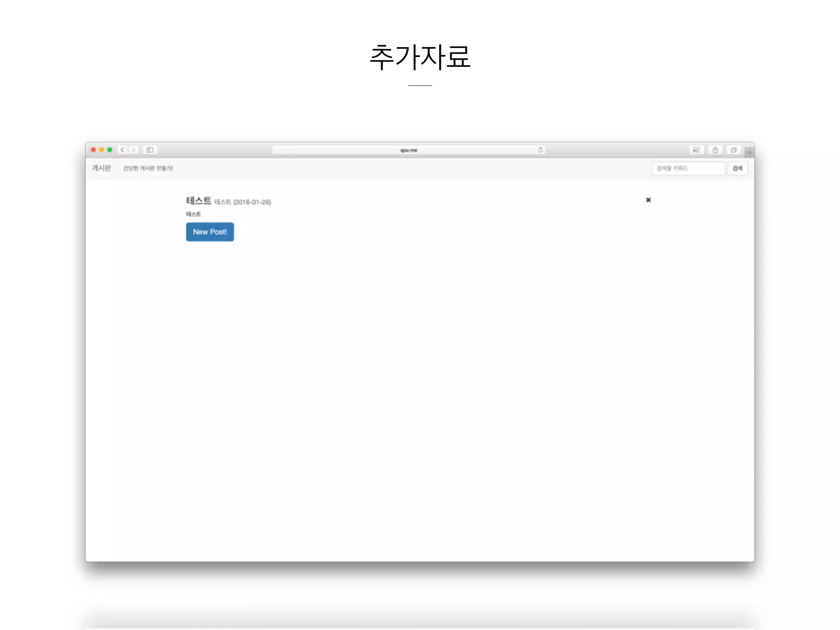
Task: Maximize window with green button
Action: pyautogui.click(x=110, y=150)
